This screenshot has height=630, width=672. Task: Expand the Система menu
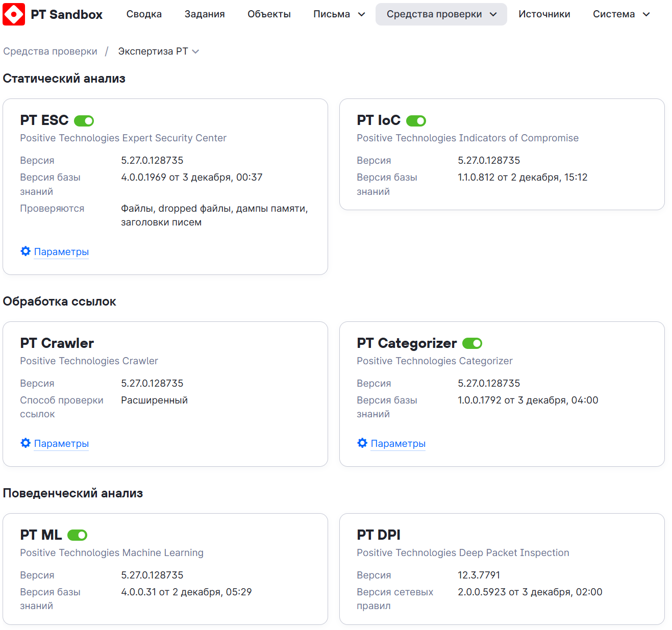pyautogui.click(x=621, y=14)
